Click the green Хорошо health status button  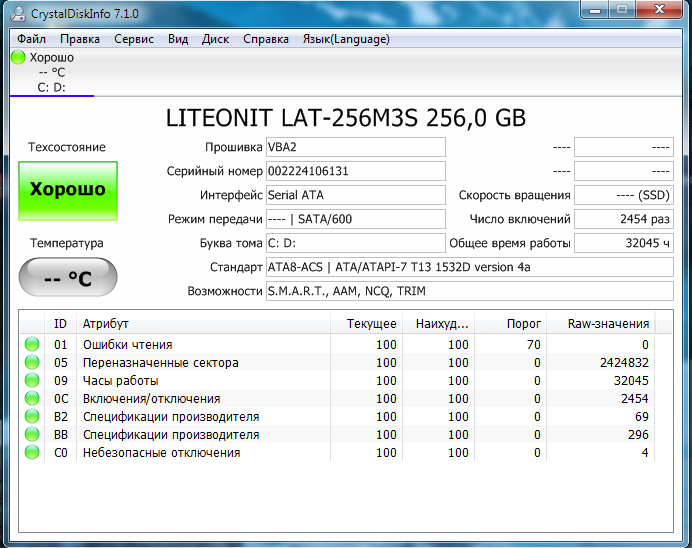(68, 191)
